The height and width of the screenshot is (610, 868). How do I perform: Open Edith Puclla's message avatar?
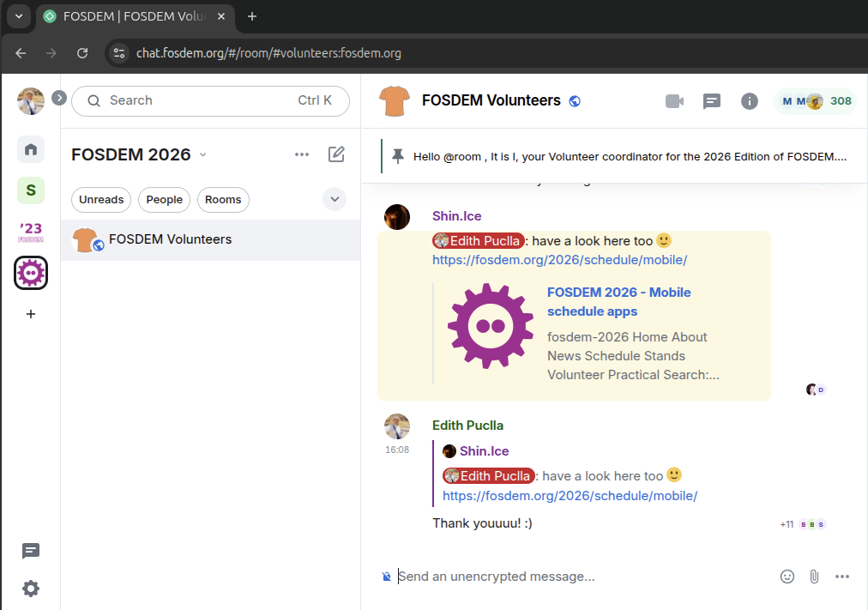(x=397, y=426)
